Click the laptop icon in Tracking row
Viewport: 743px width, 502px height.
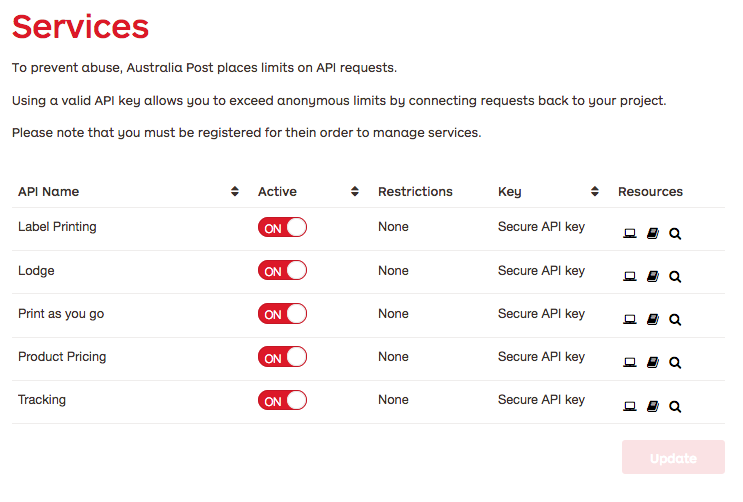pos(629,406)
